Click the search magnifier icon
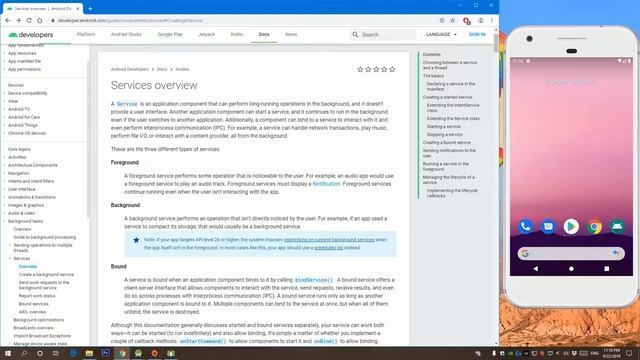The height and width of the screenshot is (360, 640). point(355,35)
